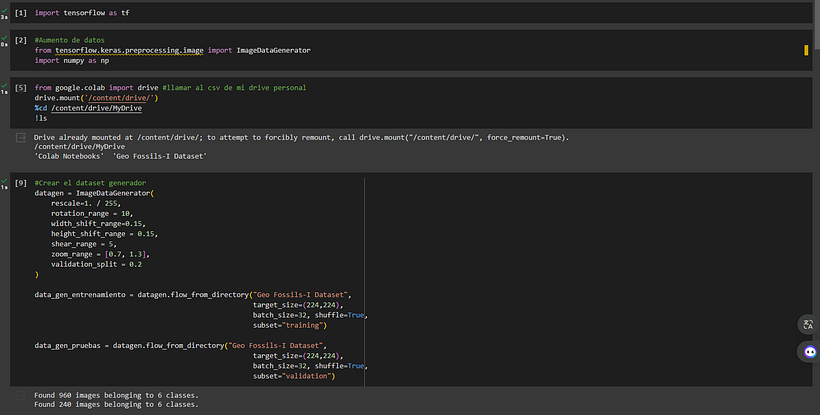Screen dimensions: 820x415
Task: Click the 'width_shift_range=0.15,' parameter
Action: [98, 223]
